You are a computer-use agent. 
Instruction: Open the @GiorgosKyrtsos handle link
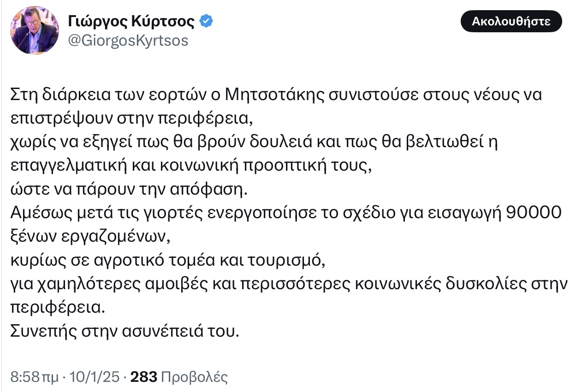click(x=128, y=41)
